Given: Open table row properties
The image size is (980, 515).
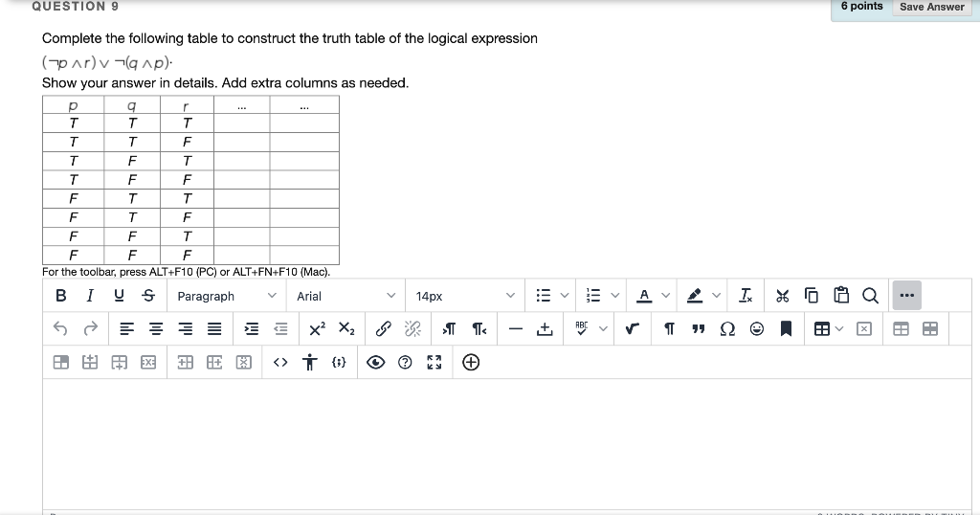Looking at the screenshot, I should pyautogui.click(x=930, y=328).
